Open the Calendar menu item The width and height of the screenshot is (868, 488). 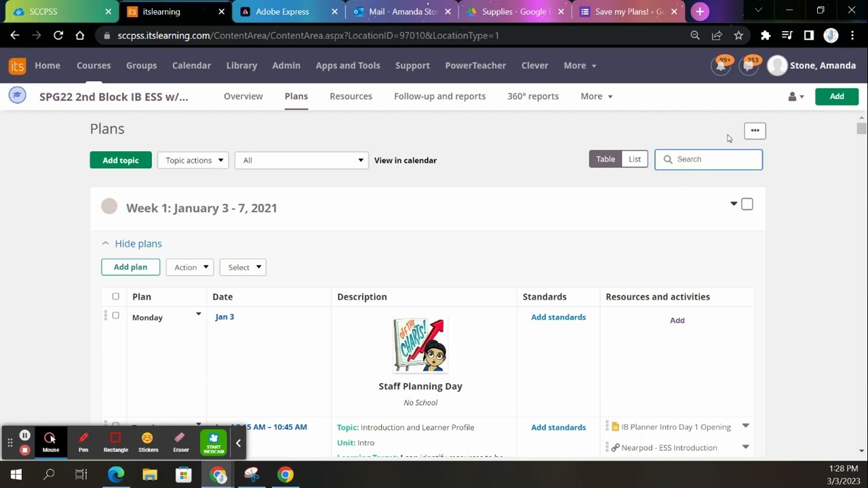(191, 66)
